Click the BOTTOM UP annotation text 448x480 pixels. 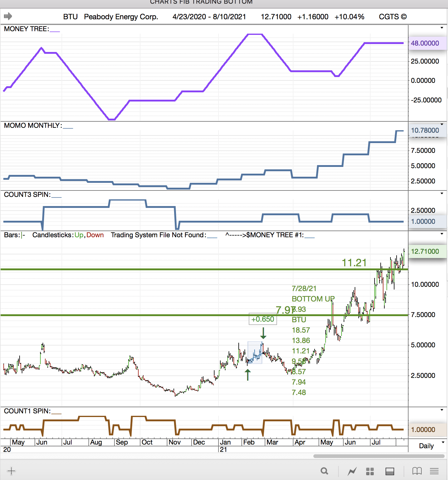pos(313,299)
